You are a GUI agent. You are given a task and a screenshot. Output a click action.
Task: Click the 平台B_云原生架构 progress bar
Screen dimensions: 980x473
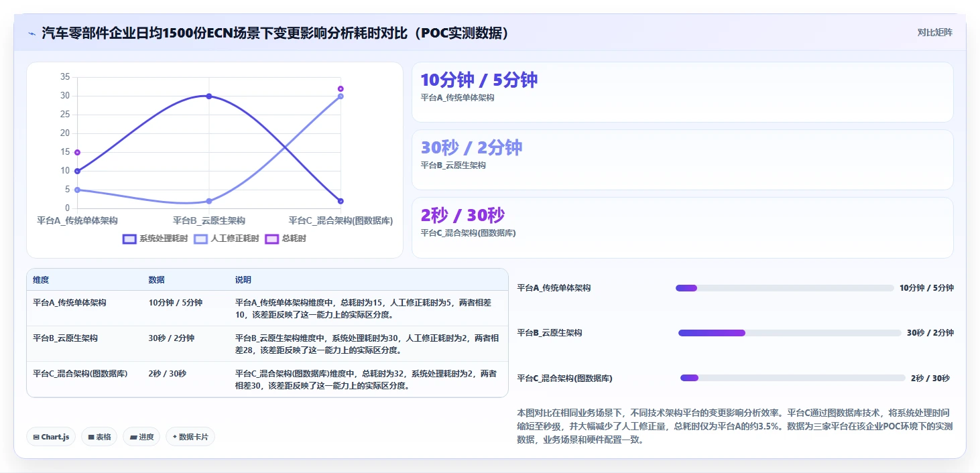[x=790, y=333]
